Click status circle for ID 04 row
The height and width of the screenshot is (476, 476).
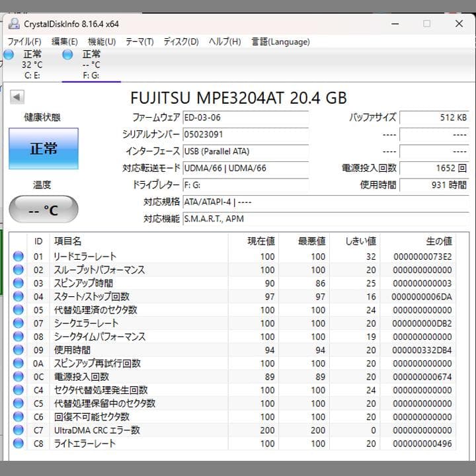click(x=19, y=296)
